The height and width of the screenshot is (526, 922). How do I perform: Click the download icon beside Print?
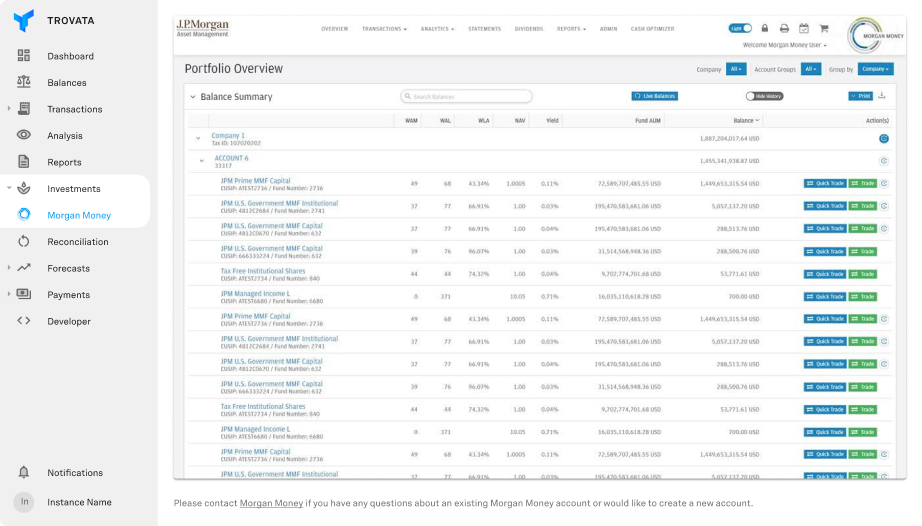click(882, 96)
